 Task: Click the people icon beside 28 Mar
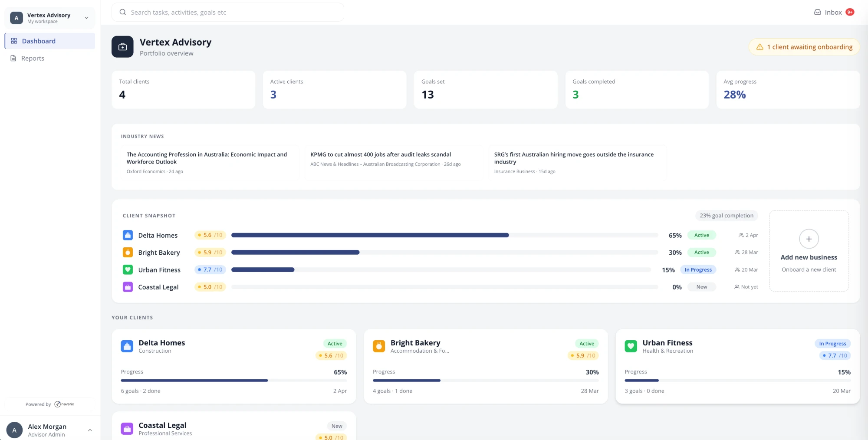(737, 253)
